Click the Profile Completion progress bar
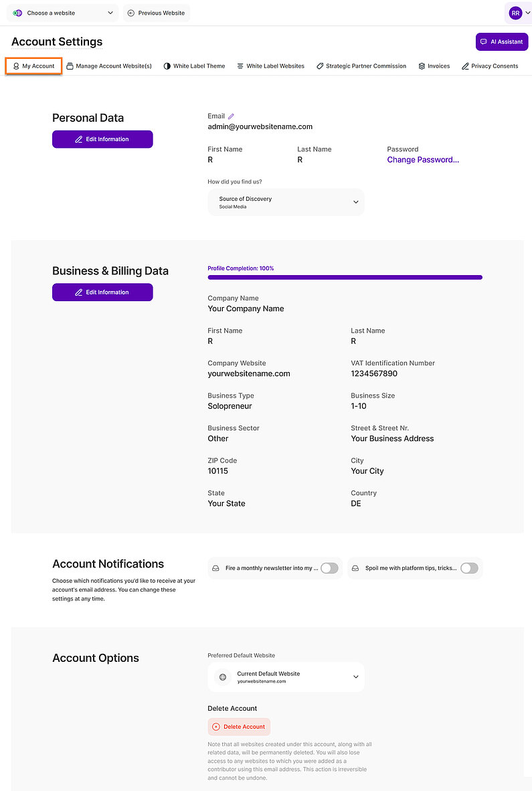Screen dimensions: 532x791 coord(345,277)
